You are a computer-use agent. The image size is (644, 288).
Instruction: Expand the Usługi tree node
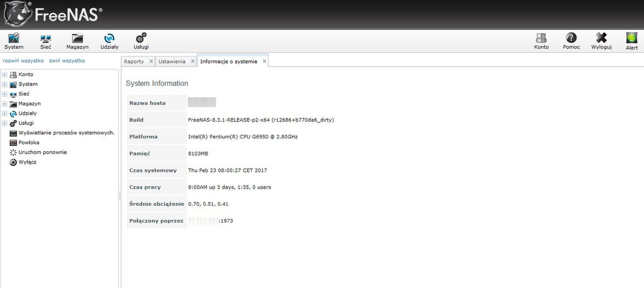point(4,123)
